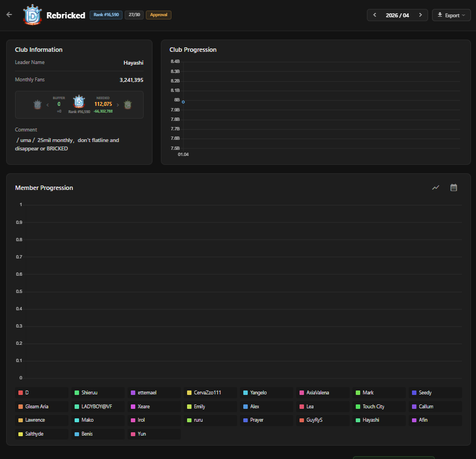Viewport: 476px width, 459px height.
Task: Toggle Xeare series in legend
Action: tap(154, 407)
